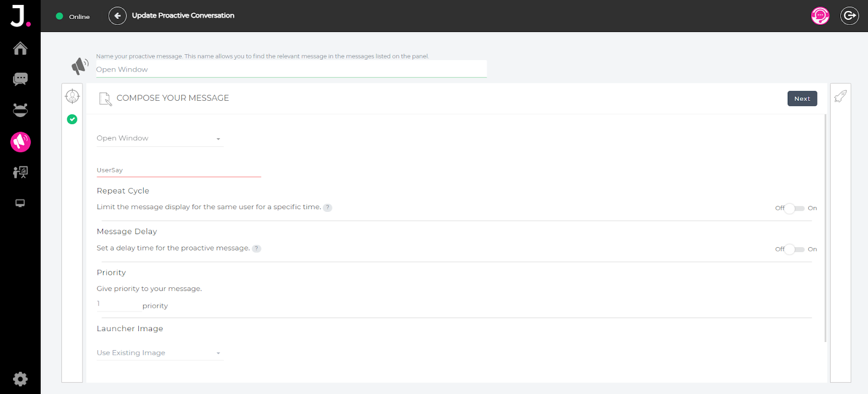Show the Message Delay help tooltip
868x394 pixels.
point(257,249)
